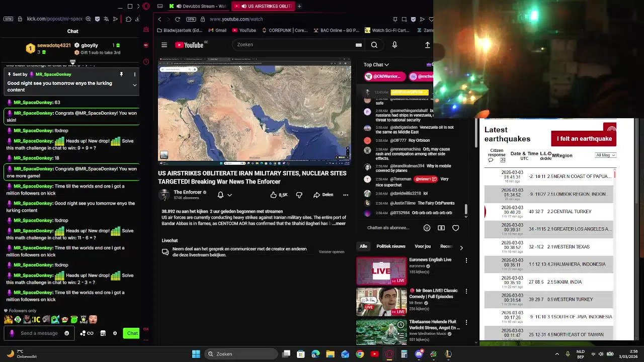The height and width of the screenshot is (362, 644).
Task: Open All Mag magnitude filter dropdown
Action: pos(605,155)
